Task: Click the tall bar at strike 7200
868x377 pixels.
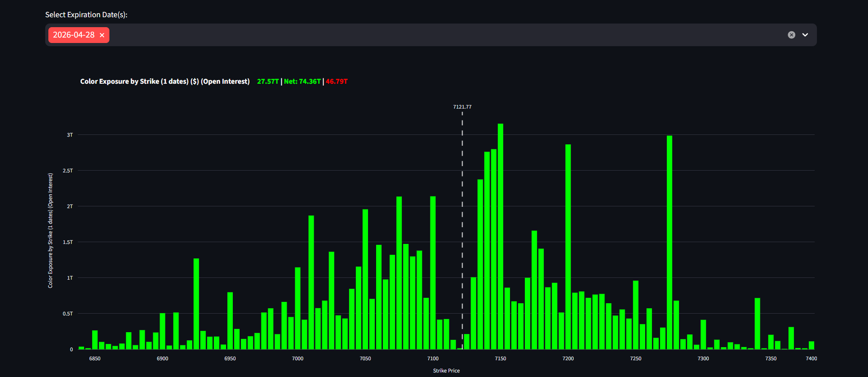Action: [x=568, y=247]
